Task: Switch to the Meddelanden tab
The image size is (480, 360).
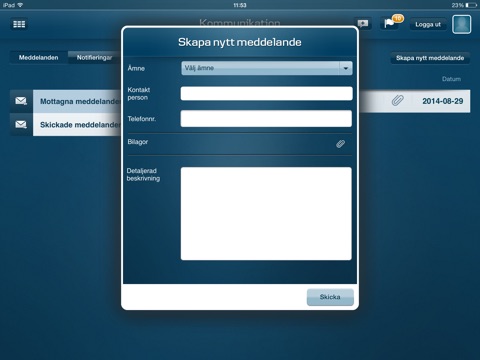Action: click(39, 57)
